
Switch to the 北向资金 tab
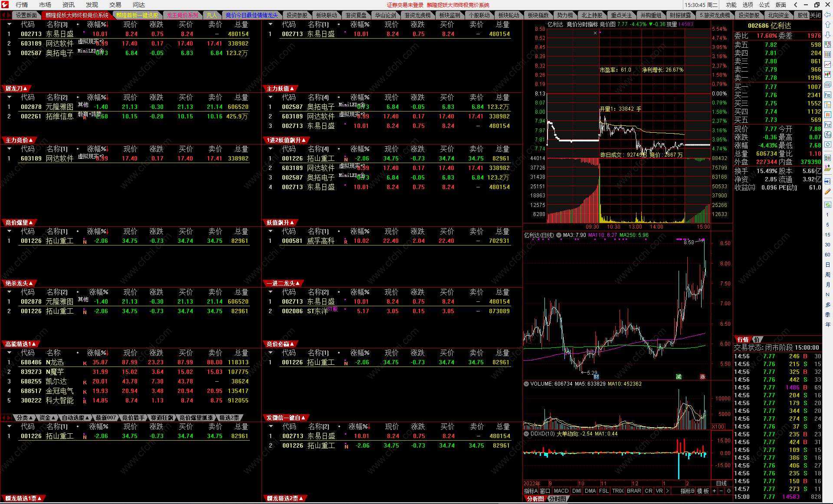coord(778,15)
